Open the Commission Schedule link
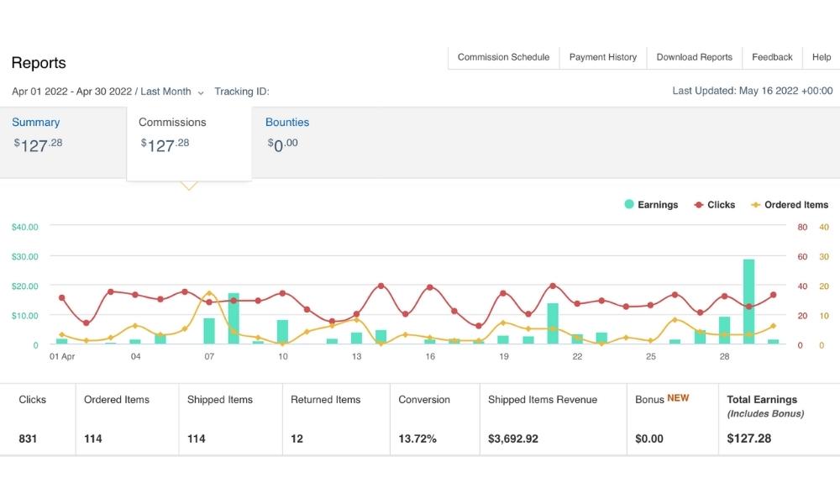 click(503, 57)
